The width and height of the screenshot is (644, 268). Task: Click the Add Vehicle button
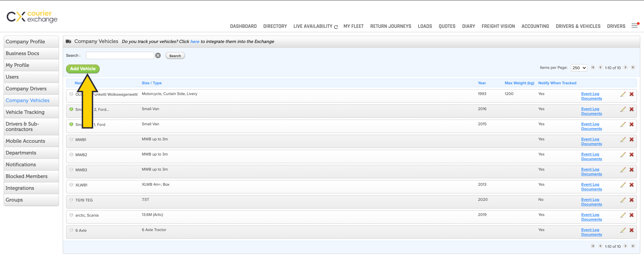tap(83, 69)
